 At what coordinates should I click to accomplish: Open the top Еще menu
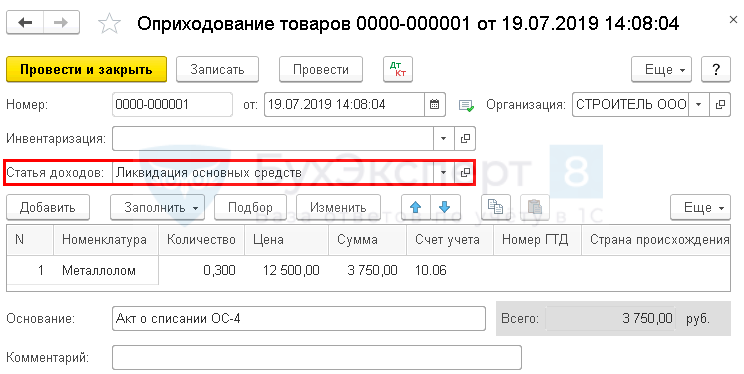[661, 69]
